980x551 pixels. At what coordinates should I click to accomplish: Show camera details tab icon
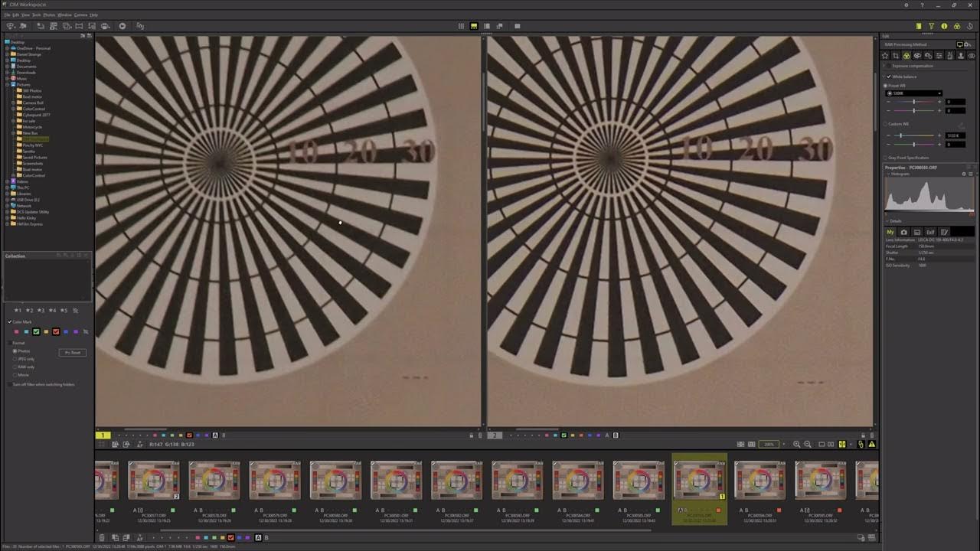(903, 232)
